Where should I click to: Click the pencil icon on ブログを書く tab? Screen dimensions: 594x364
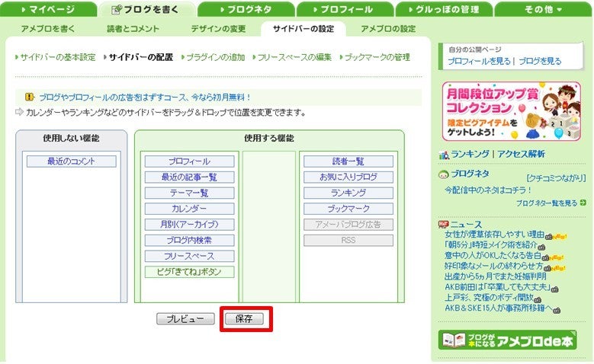(x=117, y=9)
